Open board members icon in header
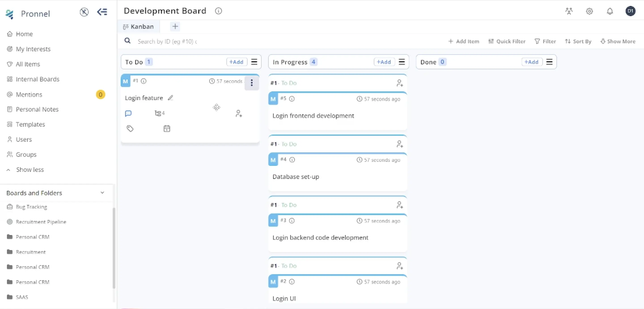 point(569,11)
